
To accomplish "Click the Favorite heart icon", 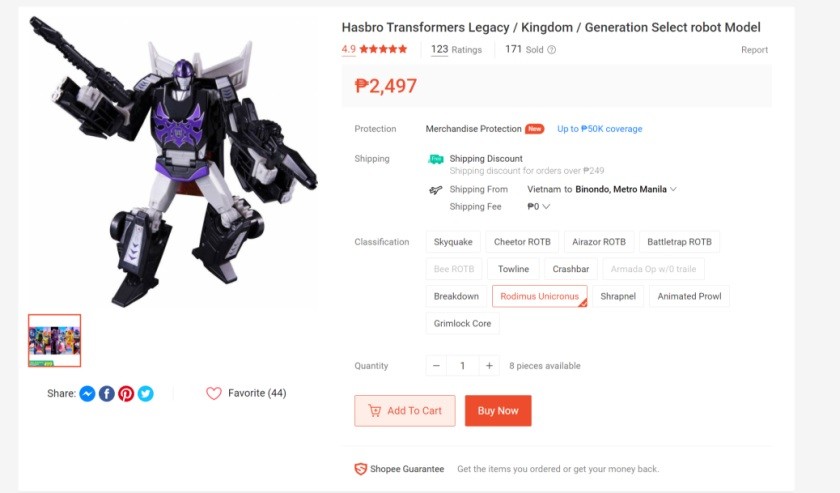I will coord(213,394).
